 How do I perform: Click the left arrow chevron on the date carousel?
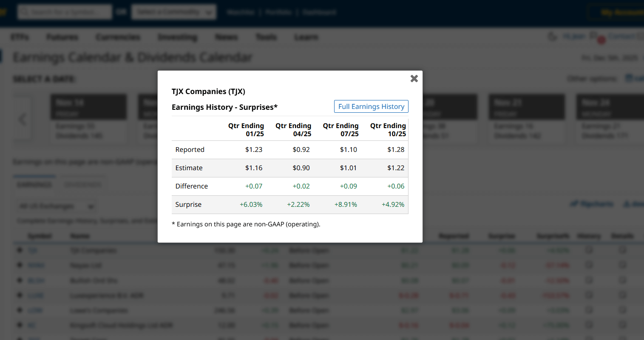(22, 119)
